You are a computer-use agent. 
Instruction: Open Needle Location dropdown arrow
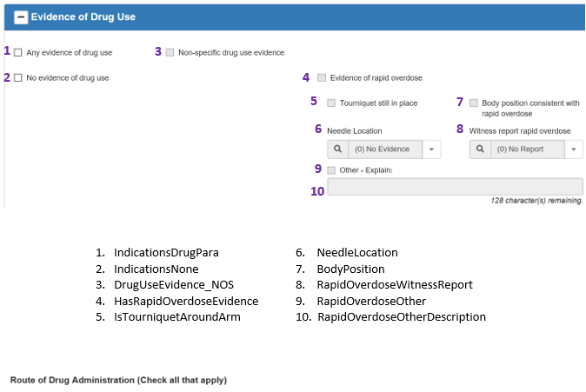tap(432, 149)
